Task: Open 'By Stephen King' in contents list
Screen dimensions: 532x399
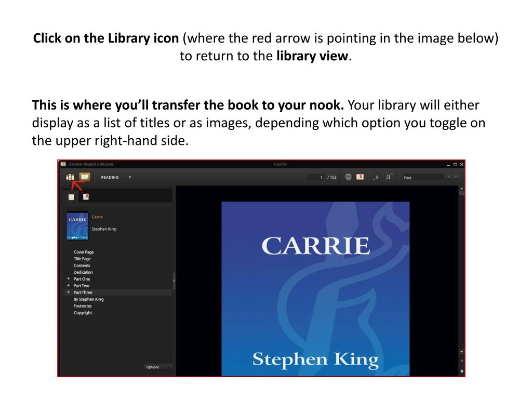Action: pos(88,299)
